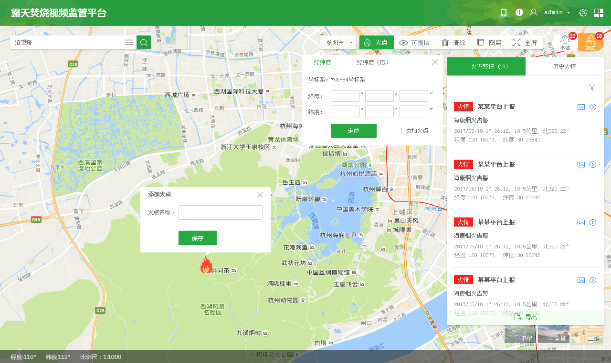Open image icon of the first fire alarm
Image resolution: width=611 pixels, height=363 pixels.
point(581,107)
